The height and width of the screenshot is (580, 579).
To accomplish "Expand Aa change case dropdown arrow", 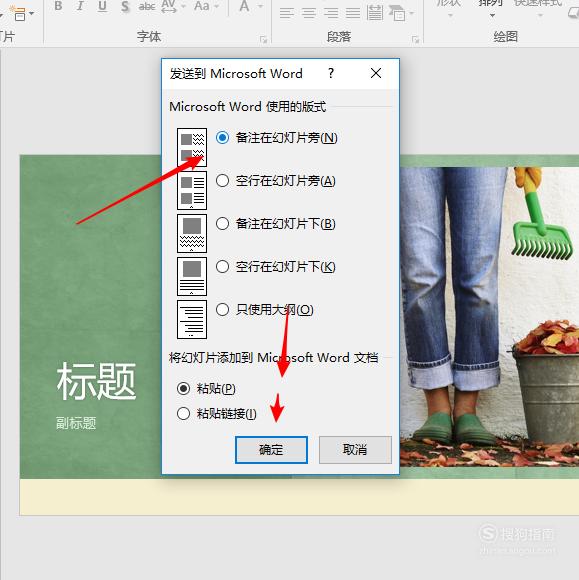I will coord(216,6).
